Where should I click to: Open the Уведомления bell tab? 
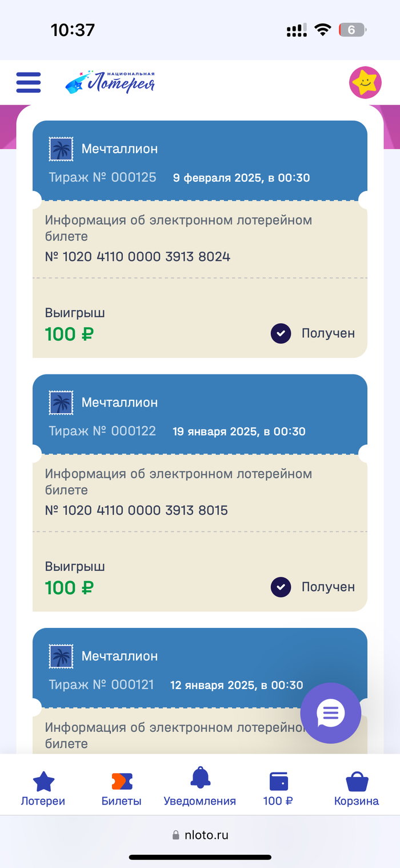point(200,789)
